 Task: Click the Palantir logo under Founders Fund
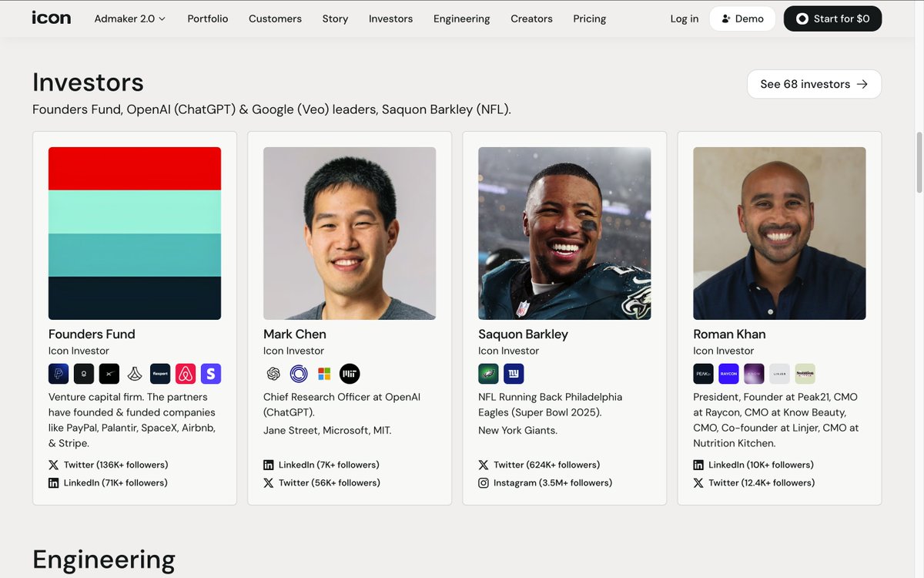[x=84, y=374]
